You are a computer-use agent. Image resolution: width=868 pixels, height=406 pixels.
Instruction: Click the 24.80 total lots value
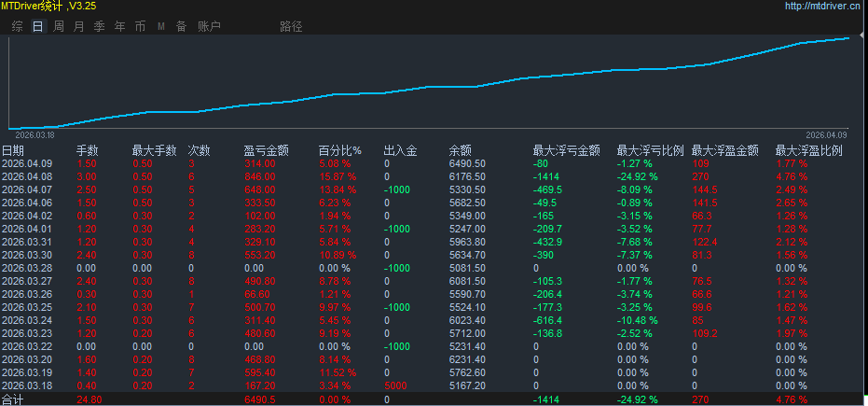tap(89, 399)
